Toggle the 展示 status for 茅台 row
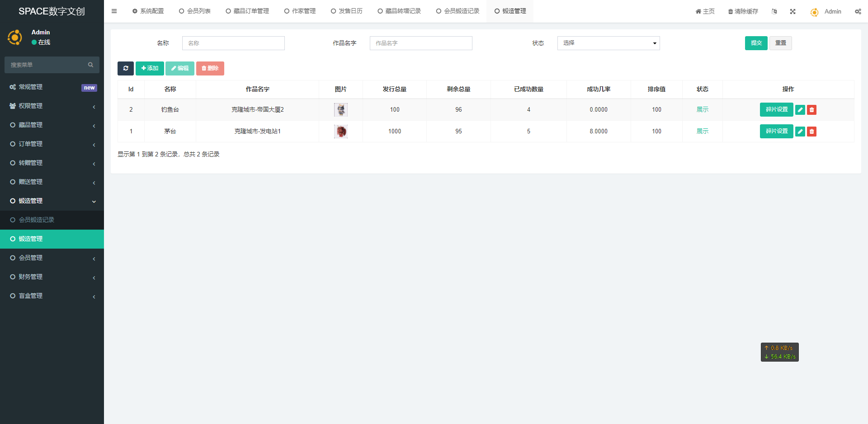The image size is (868, 424). [x=702, y=131]
